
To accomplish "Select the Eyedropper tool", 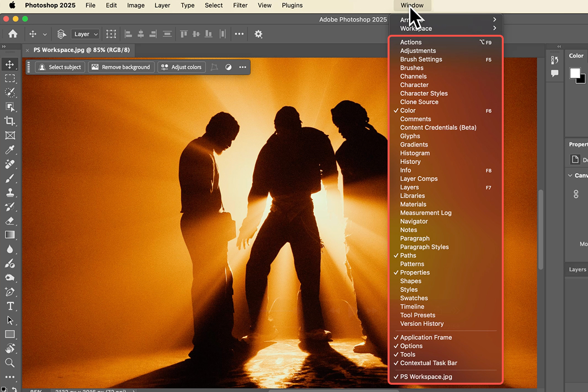I will [x=9, y=149].
